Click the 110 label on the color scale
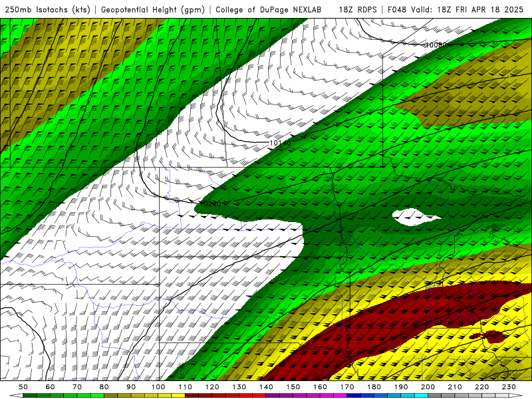 point(186,387)
